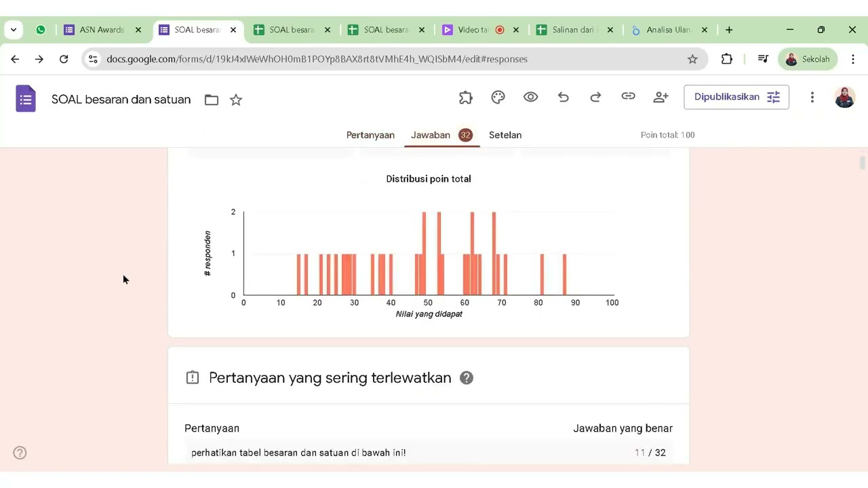The image size is (868, 488).
Task: Click the Pertanyaan yang sering terlewatkan heading
Action: [330, 378]
